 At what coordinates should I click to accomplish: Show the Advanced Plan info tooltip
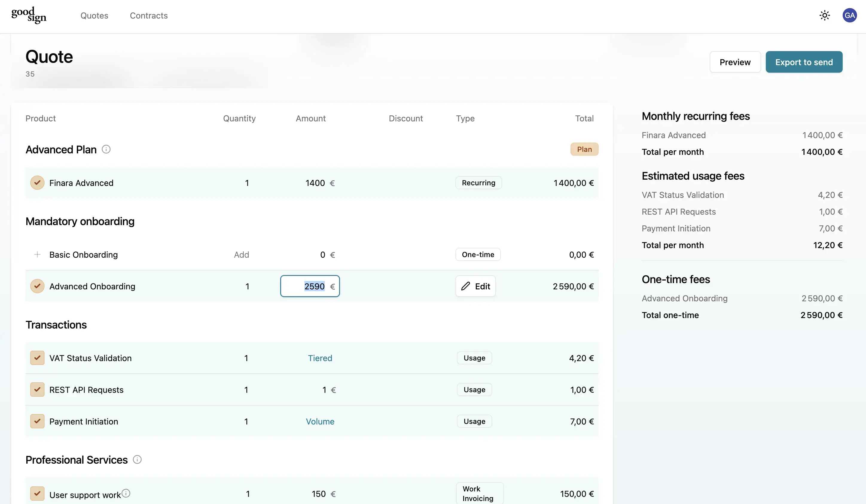(106, 149)
